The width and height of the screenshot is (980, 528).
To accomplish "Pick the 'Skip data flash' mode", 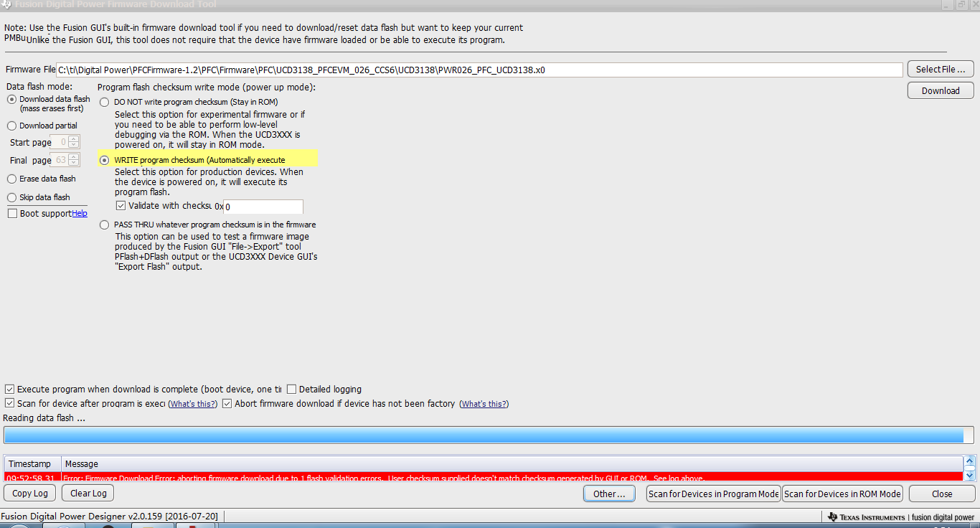I will click(x=11, y=197).
